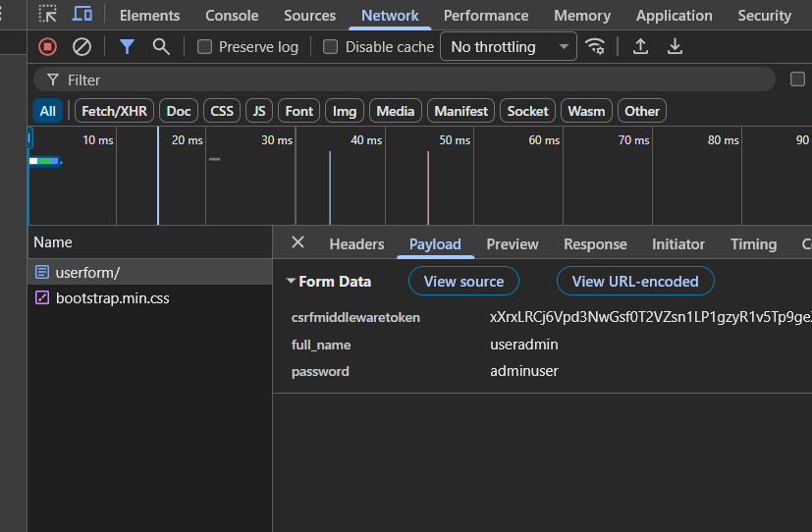Toggle the device toolbar icon
This screenshot has height=532, width=812.
pyautogui.click(x=81, y=14)
